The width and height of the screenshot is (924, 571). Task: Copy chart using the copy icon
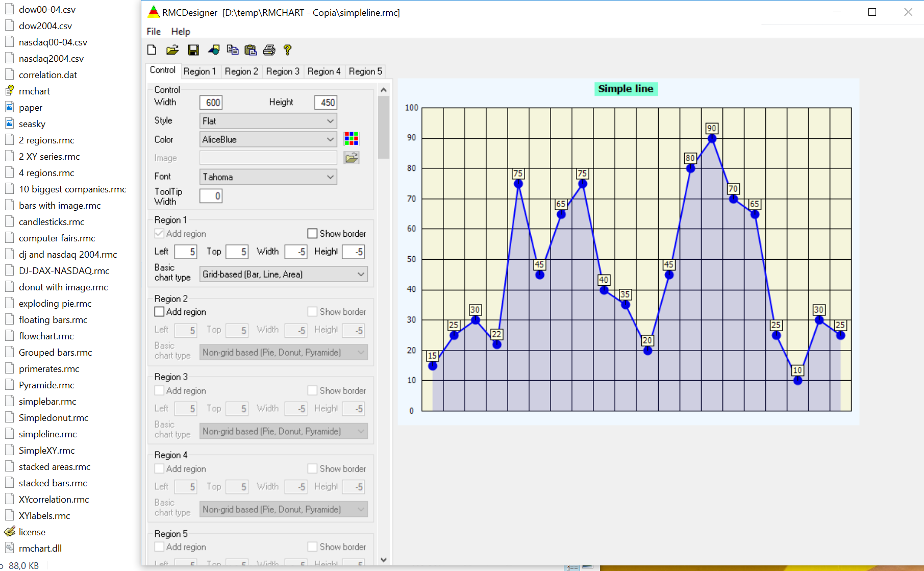(233, 50)
